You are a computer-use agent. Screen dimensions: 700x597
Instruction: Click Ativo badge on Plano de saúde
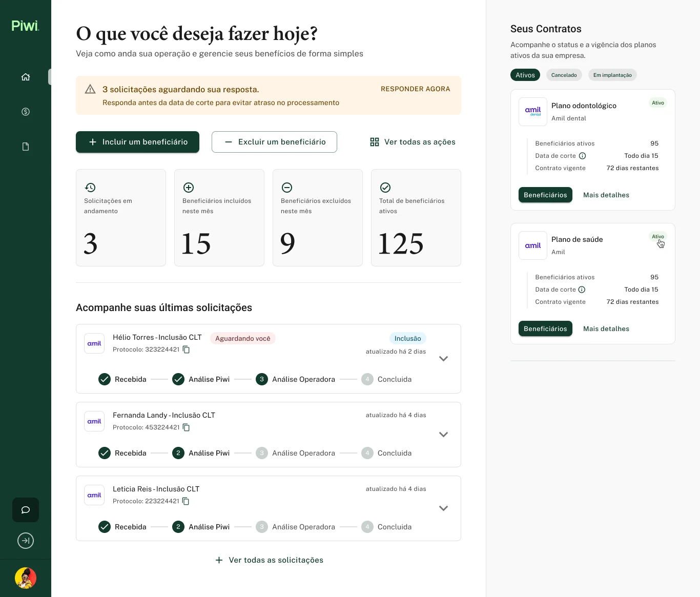click(658, 237)
